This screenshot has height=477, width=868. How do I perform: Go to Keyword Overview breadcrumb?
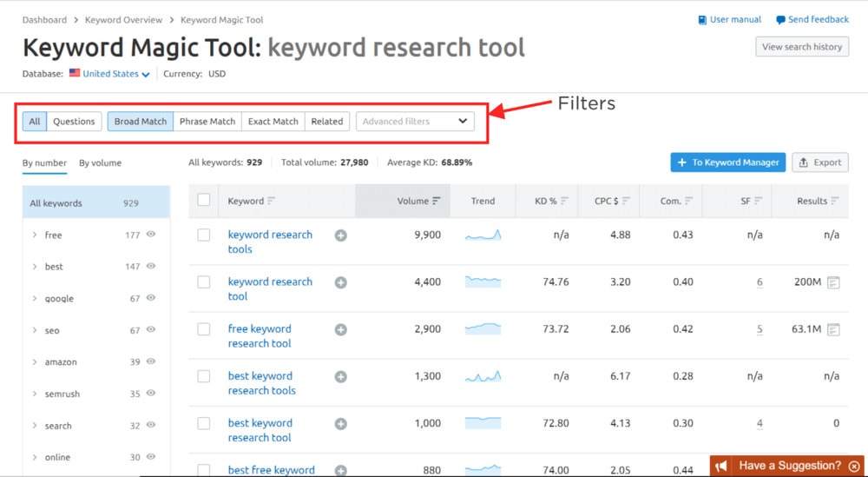tap(123, 20)
